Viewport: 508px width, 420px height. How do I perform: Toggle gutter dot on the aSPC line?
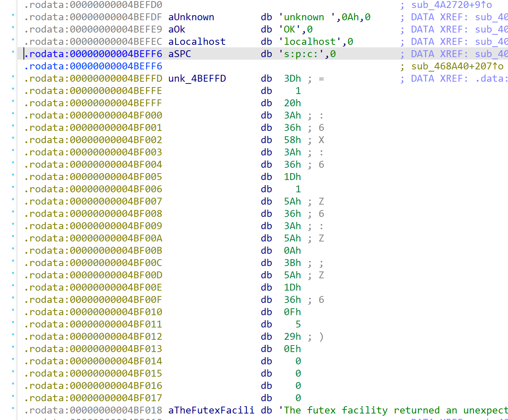[13, 52]
